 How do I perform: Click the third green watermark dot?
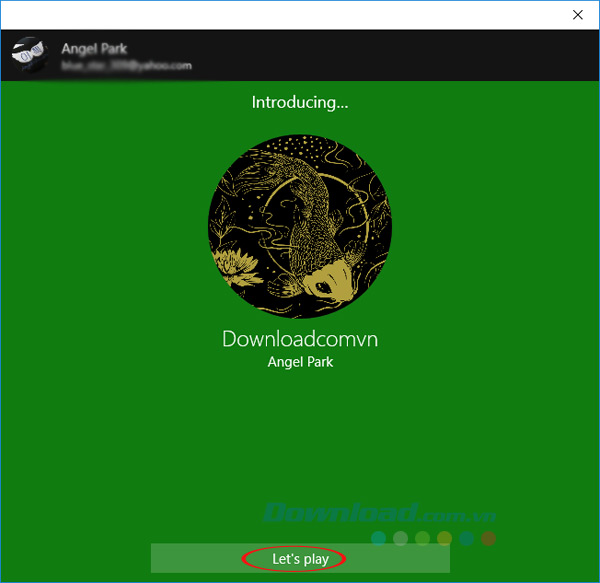[x=422, y=538]
